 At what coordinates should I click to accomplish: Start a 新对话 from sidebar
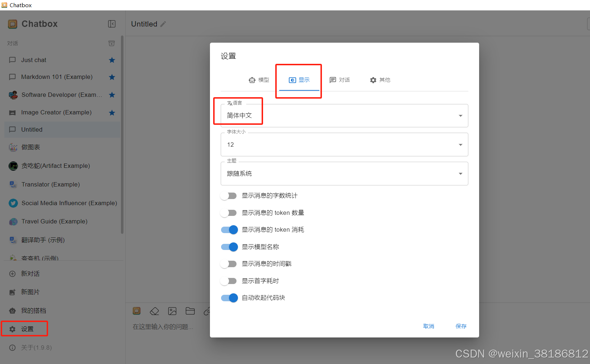(62, 274)
